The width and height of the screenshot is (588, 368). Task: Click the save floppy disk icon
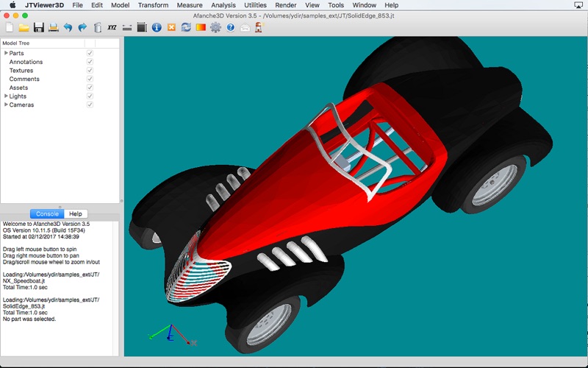[x=38, y=27]
